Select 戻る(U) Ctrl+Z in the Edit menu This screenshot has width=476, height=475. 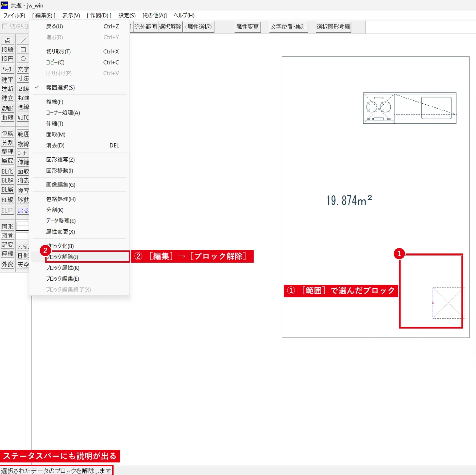tap(79, 27)
